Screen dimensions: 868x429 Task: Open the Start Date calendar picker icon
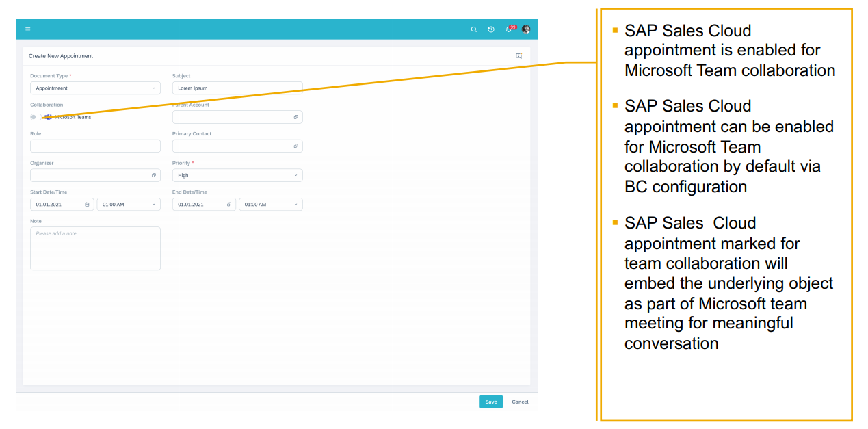pos(87,204)
